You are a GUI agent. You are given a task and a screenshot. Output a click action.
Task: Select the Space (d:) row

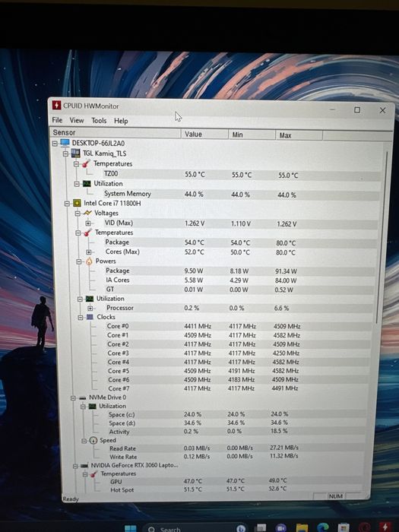(x=237, y=423)
